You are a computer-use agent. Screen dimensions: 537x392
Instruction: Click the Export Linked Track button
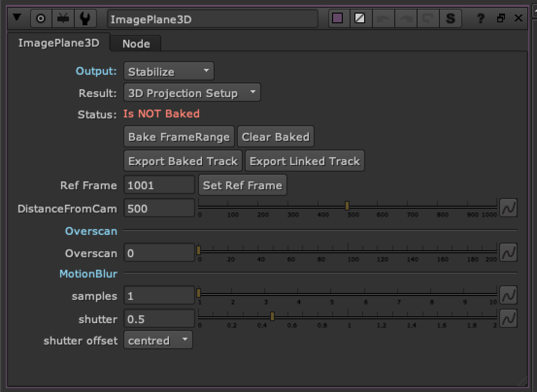click(x=304, y=161)
